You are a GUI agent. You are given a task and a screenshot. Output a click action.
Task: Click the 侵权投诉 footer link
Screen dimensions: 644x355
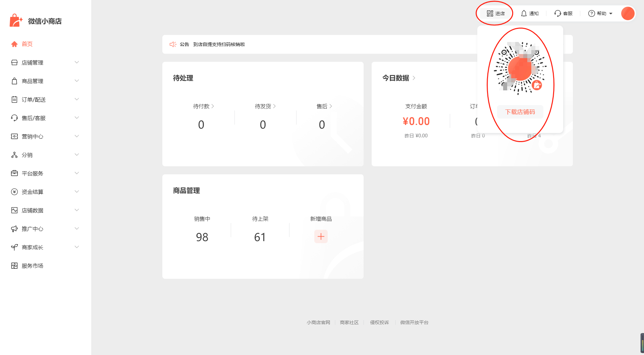tap(379, 322)
